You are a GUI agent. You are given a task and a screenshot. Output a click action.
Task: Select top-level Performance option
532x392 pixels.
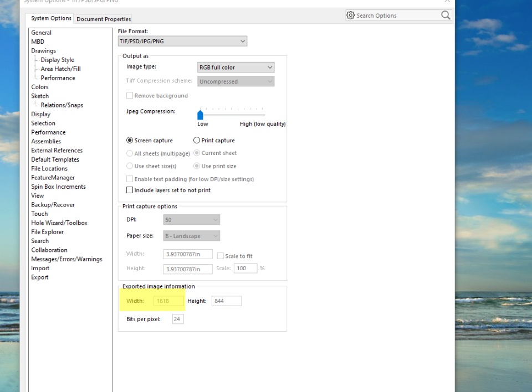coord(49,132)
